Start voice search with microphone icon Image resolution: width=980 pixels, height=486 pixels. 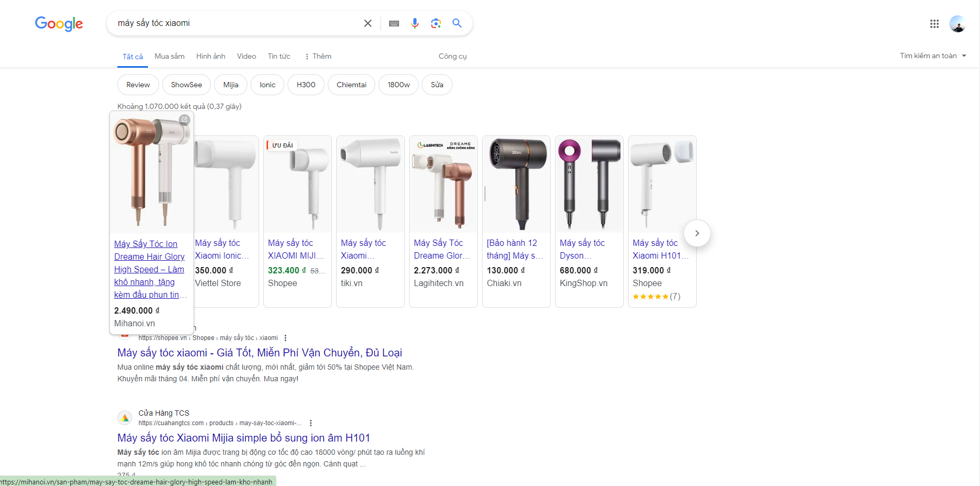(x=415, y=23)
